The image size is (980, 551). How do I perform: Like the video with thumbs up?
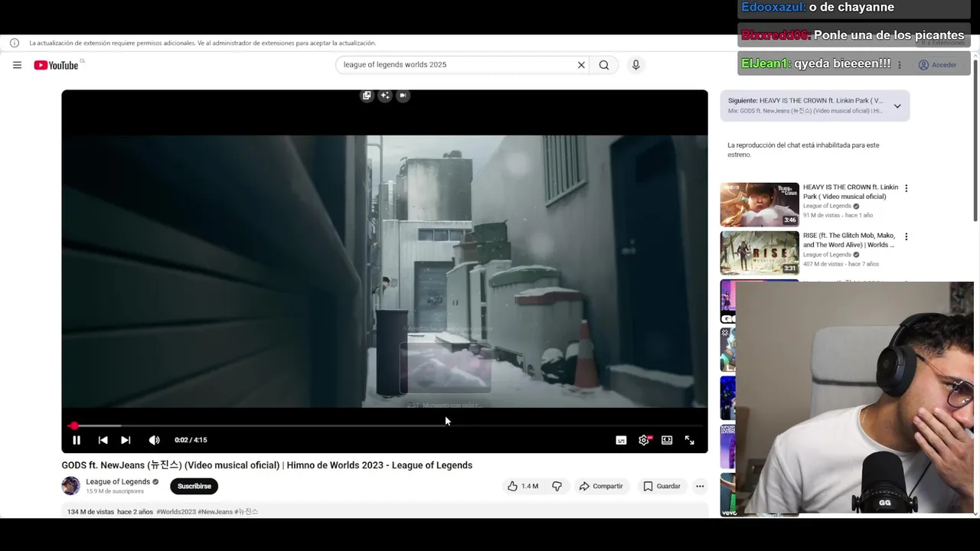coord(522,486)
